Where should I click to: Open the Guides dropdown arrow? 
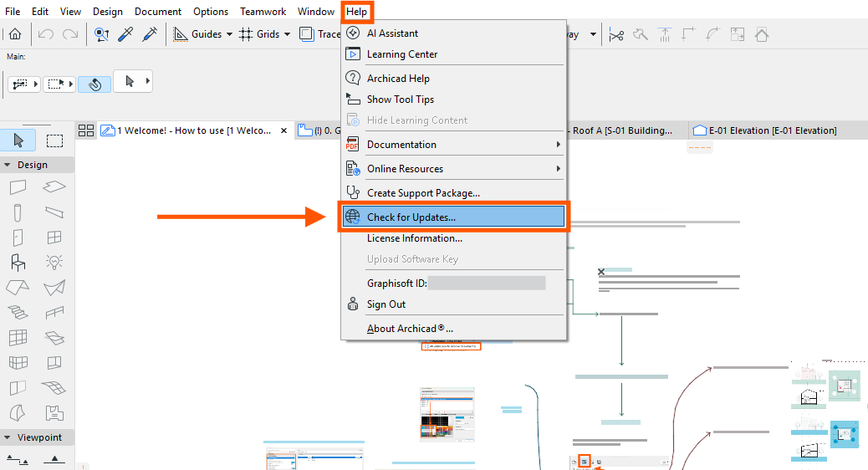coord(229,34)
